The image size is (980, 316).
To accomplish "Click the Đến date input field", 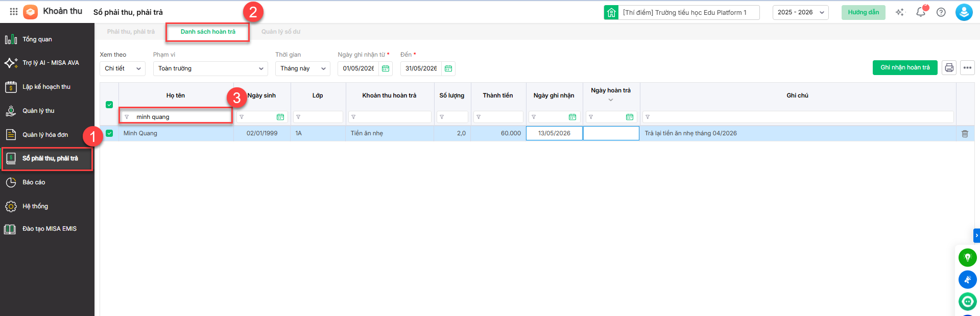I will [421, 68].
